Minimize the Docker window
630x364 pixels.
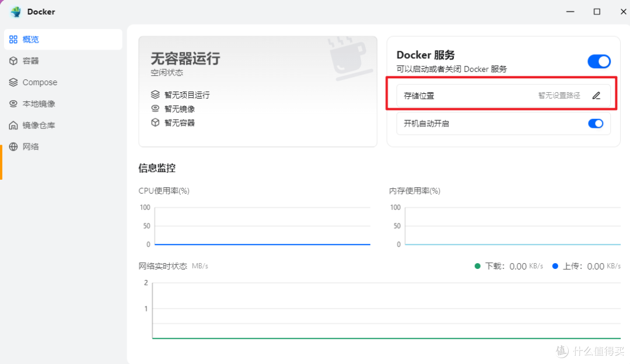pyautogui.click(x=570, y=12)
